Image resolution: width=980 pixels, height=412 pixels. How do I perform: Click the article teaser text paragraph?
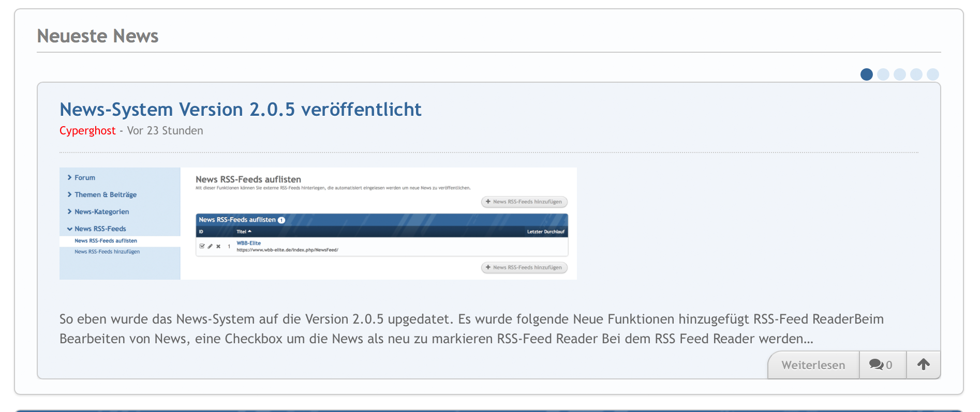click(x=472, y=329)
